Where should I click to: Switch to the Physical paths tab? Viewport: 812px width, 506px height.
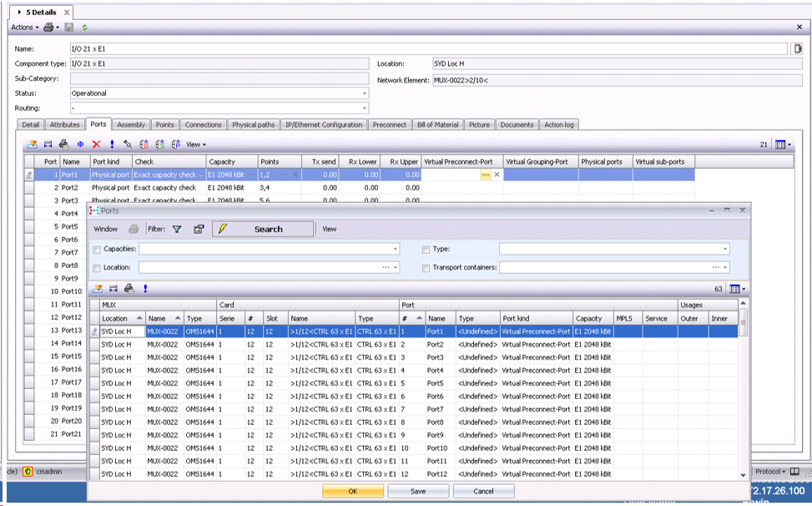253,124
